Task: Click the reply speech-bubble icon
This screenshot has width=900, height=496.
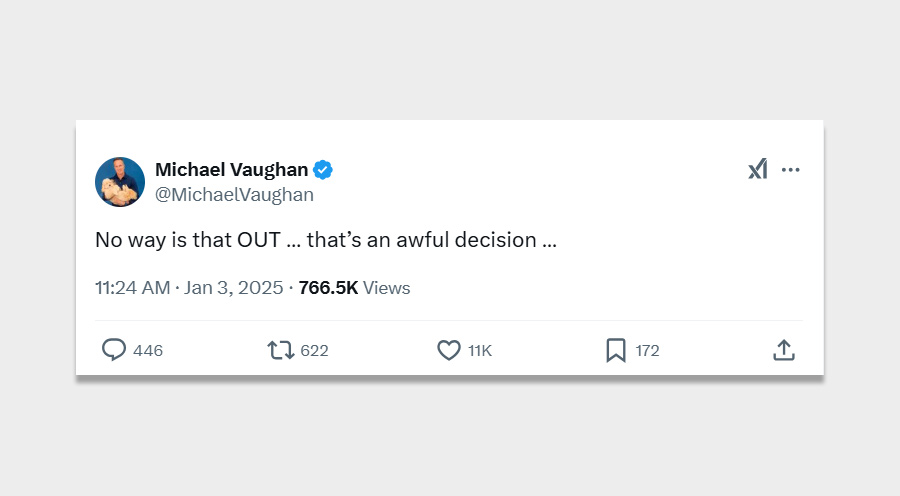Action: tap(114, 350)
